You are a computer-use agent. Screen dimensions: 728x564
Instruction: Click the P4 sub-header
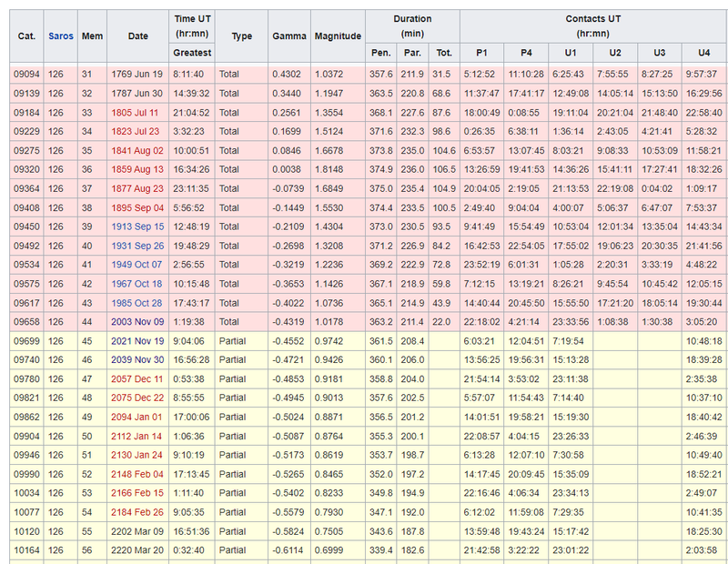(x=526, y=53)
